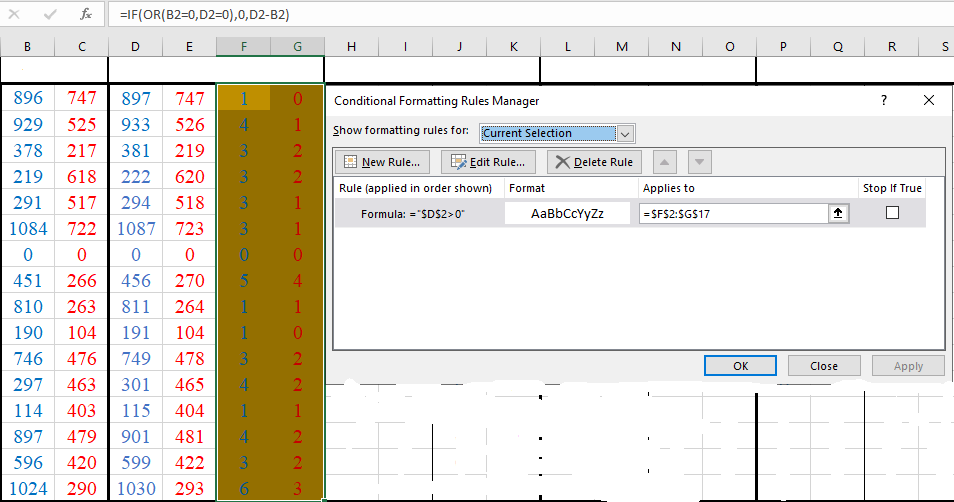Toggle the Stop If True checkbox

point(892,213)
